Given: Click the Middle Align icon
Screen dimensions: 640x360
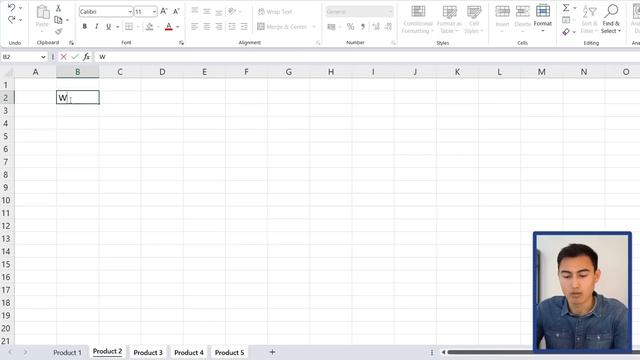Looking at the screenshot, I should point(207,11).
